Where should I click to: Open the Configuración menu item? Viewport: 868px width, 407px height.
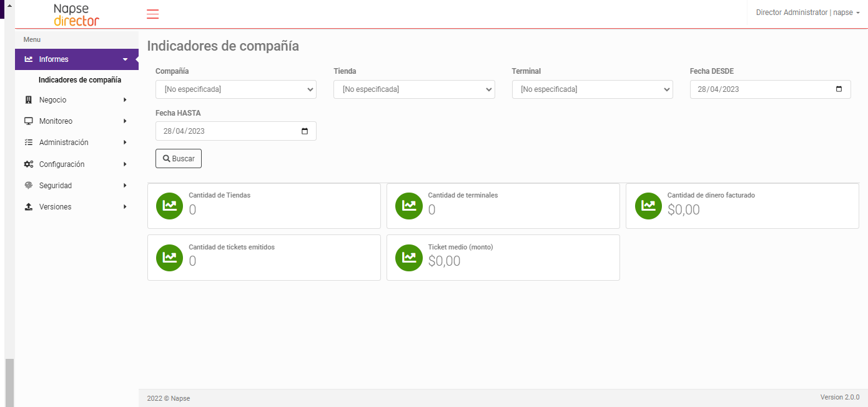coord(77,164)
